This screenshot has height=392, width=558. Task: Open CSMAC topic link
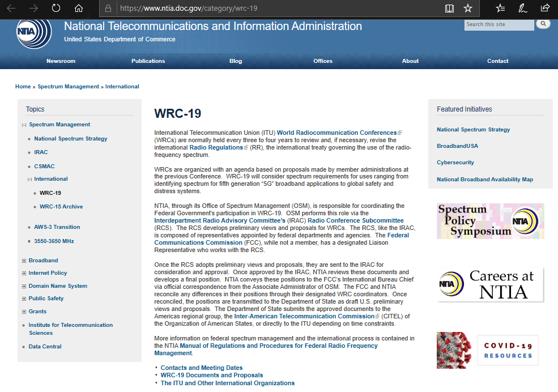(x=44, y=166)
